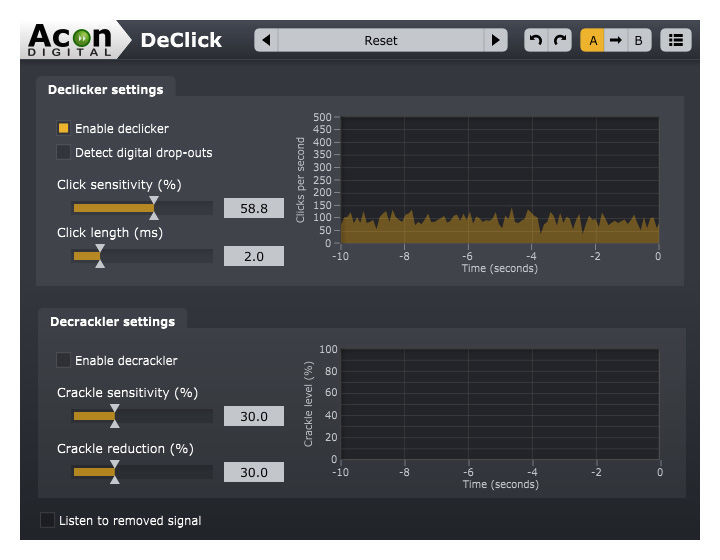Screen dimensions: 720x560
Task: Edit the Click length value 2.0
Action: tap(254, 256)
